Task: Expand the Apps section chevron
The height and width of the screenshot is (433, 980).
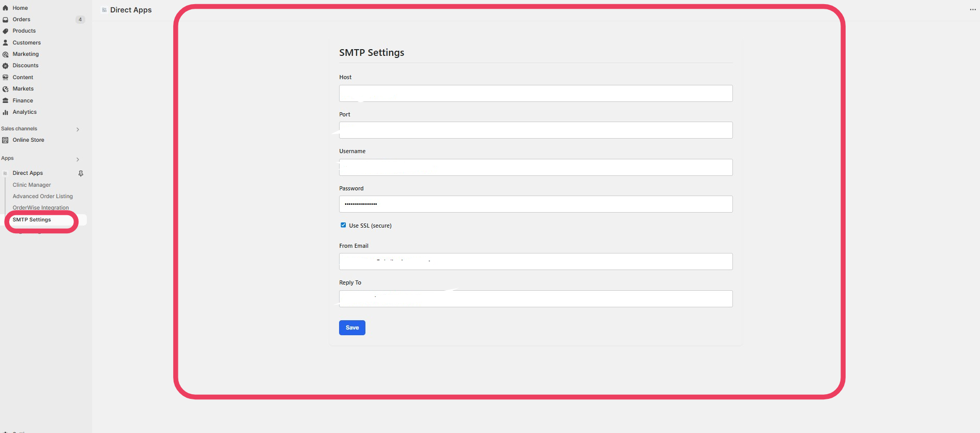Action: click(78, 159)
